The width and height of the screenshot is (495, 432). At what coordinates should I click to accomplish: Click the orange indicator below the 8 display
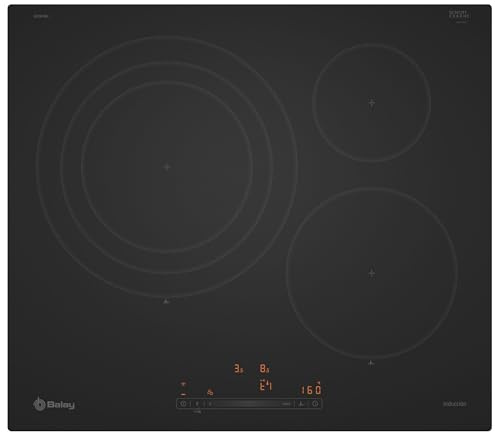point(265,385)
